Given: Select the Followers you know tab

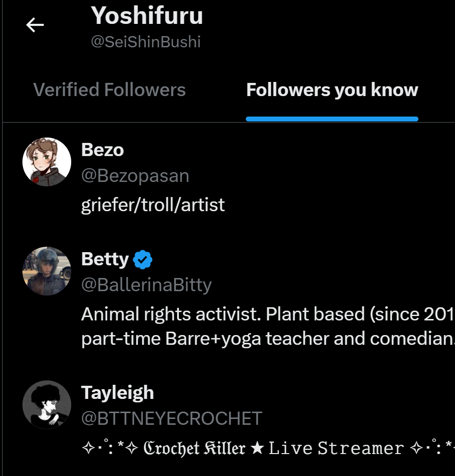Looking at the screenshot, I should tap(332, 90).
